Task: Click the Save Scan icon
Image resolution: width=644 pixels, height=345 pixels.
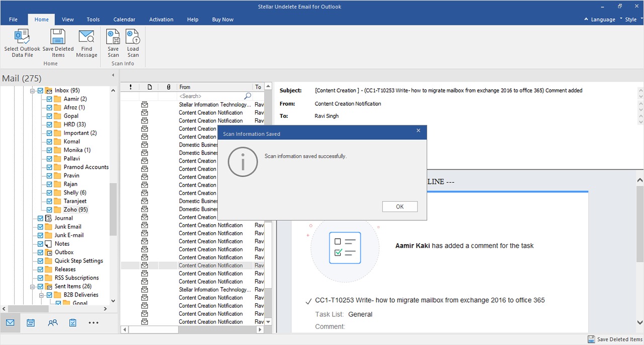Action: [113, 37]
